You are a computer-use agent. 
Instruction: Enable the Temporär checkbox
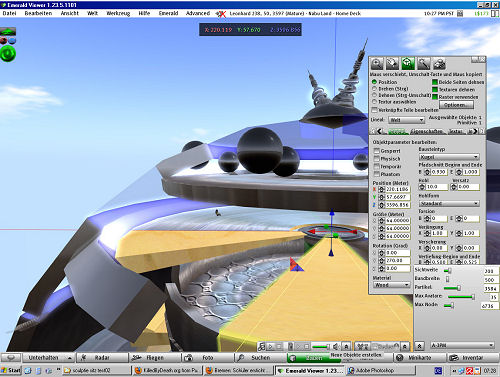point(377,166)
